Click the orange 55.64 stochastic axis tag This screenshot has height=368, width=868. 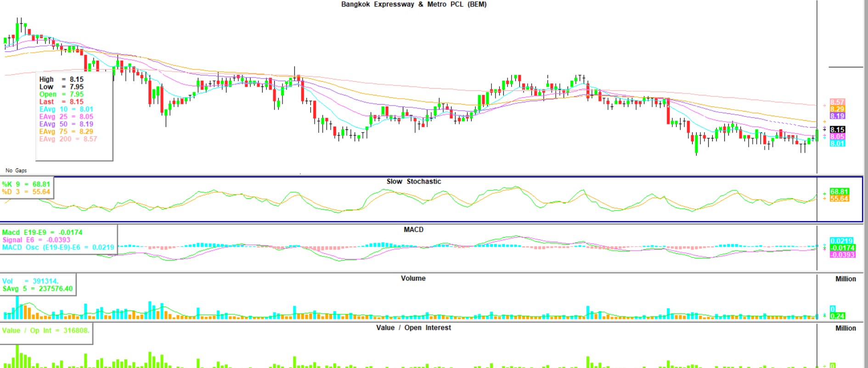coord(839,199)
